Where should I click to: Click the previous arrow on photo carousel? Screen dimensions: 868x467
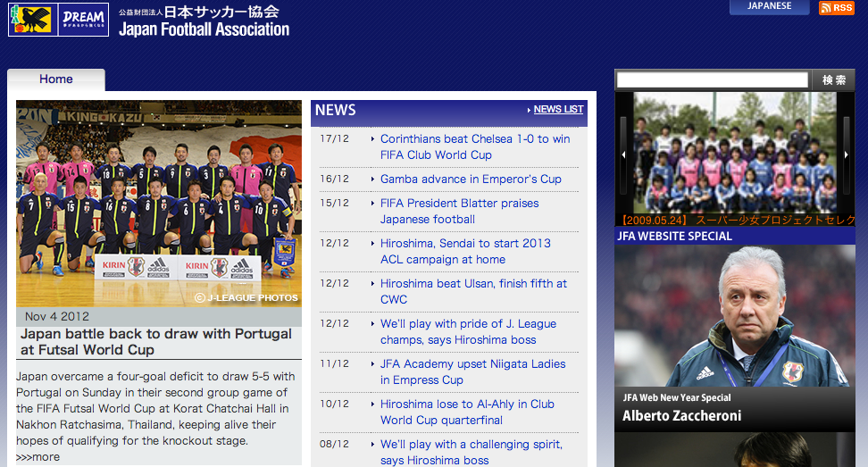pyautogui.click(x=623, y=155)
